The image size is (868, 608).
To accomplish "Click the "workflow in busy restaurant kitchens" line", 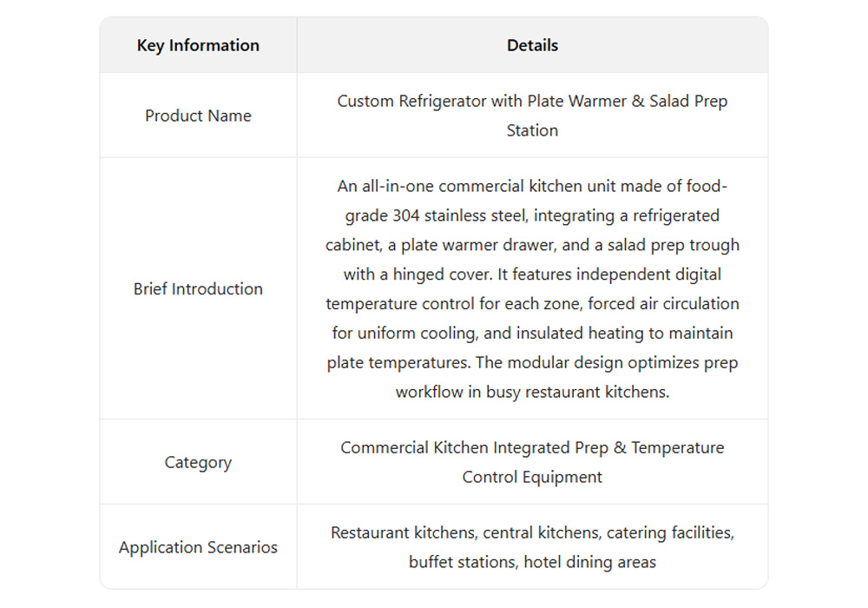I will click(532, 392).
